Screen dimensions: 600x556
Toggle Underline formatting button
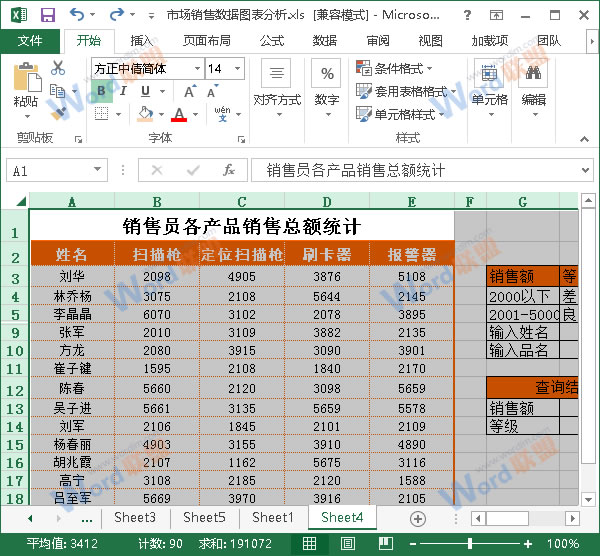(146, 91)
